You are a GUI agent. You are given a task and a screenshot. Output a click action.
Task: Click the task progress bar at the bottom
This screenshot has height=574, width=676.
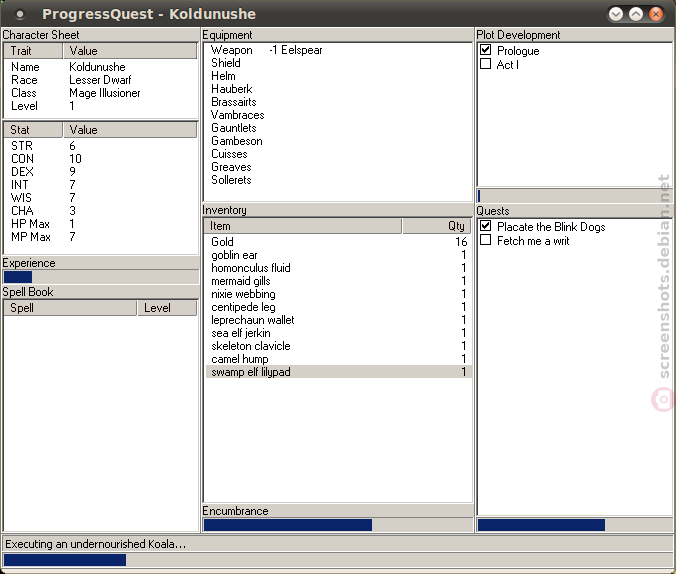(x=338, y=560)
